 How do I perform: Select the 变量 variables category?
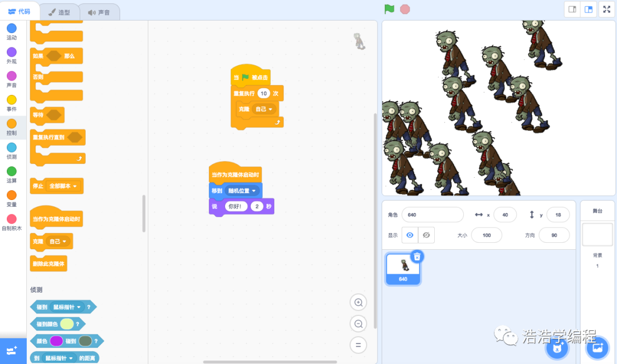coord(12,199)
